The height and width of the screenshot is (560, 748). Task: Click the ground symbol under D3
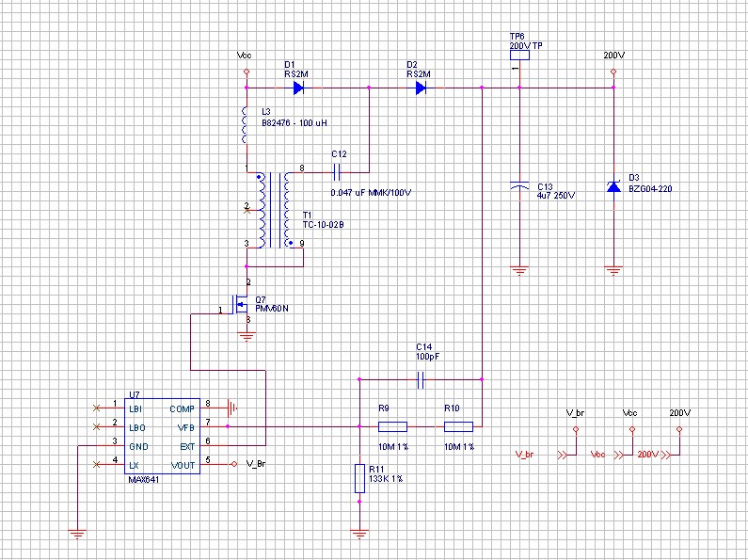(613, 271)
